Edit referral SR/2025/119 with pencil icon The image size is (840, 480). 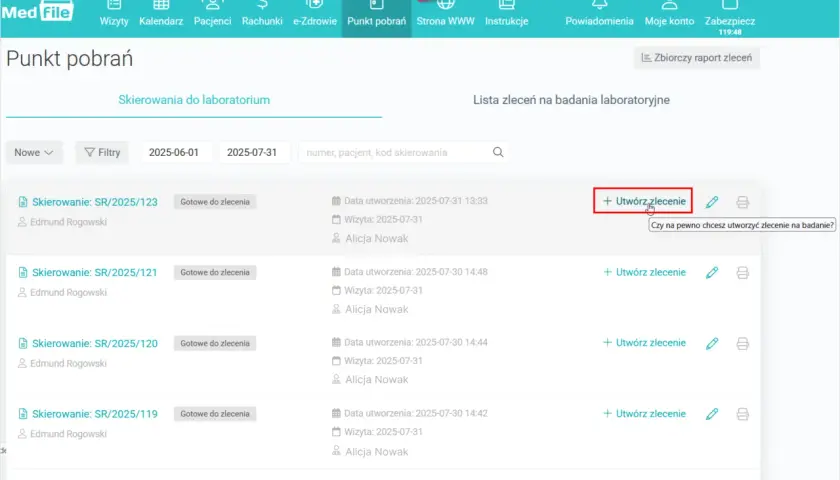711,414
